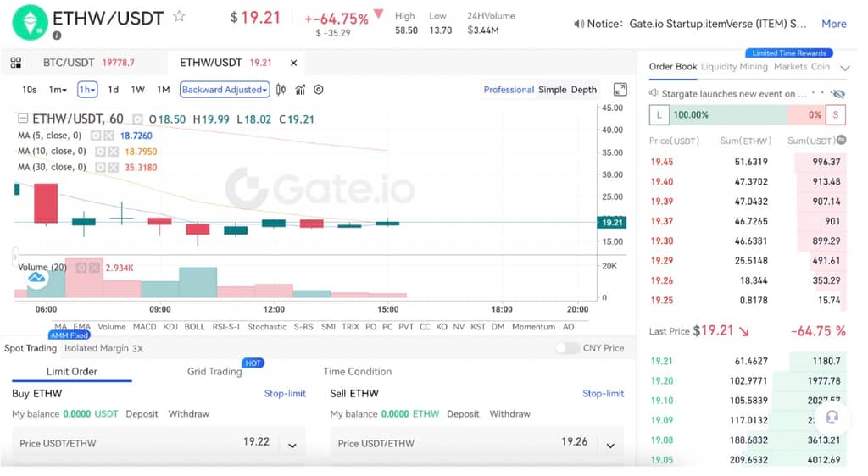Click Withdraw next to ETHW balance
Image resolution: width=868 pixels, height=476 pixels.
click(x=509, y=414)
